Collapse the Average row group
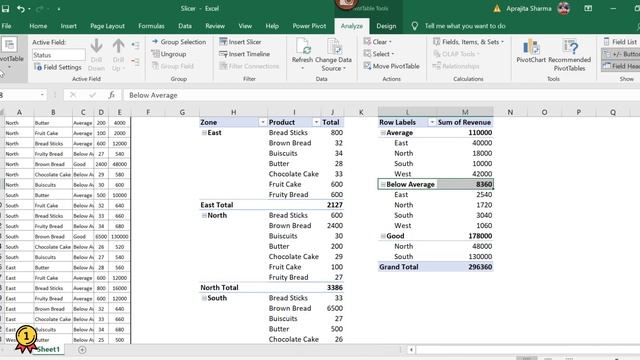Viewport: 640px width, 360px height. 383,133
